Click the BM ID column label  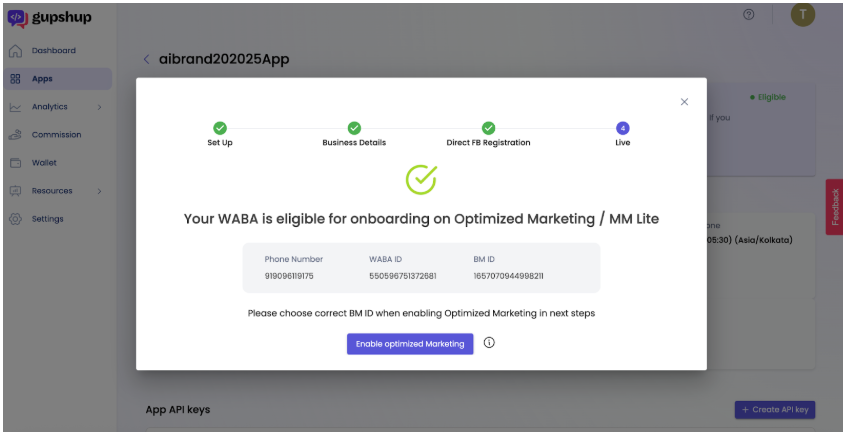click(x=484, y=259)
